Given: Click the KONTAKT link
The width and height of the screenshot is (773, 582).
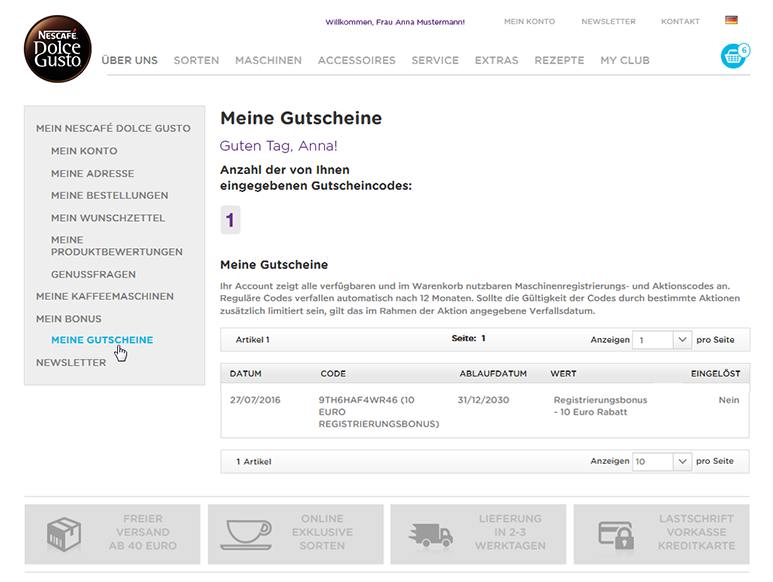Looking at the screenshot, I should (680, 22).
